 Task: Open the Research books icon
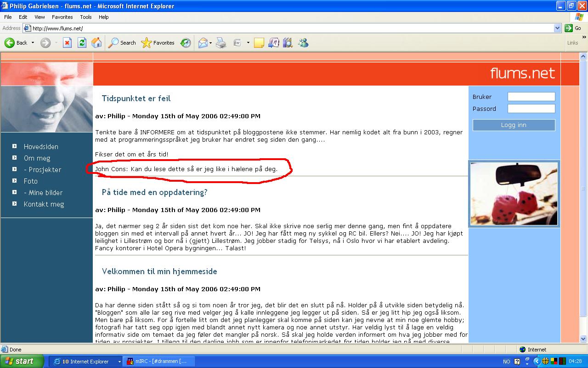[x=288, y=43]
